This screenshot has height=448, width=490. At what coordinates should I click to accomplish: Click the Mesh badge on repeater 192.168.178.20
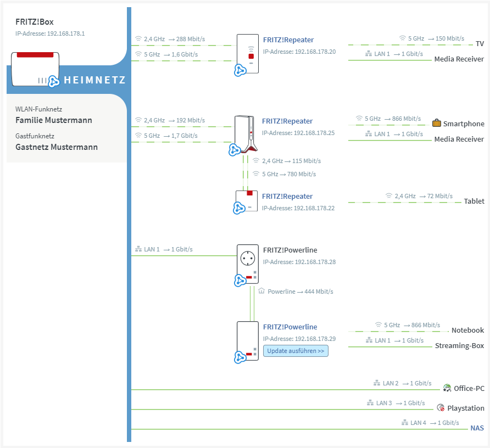click(240, 70)
